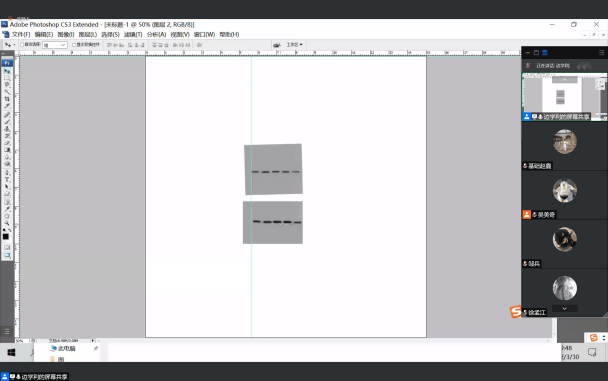Open the 选择(S) menu
The image size is (608, 381).
pyautogui.click(x=111, y=34)
